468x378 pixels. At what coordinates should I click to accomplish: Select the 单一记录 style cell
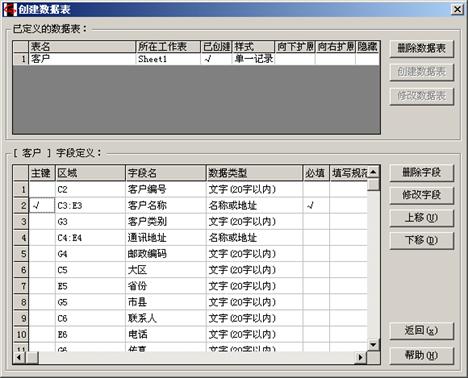pos(253,59)
